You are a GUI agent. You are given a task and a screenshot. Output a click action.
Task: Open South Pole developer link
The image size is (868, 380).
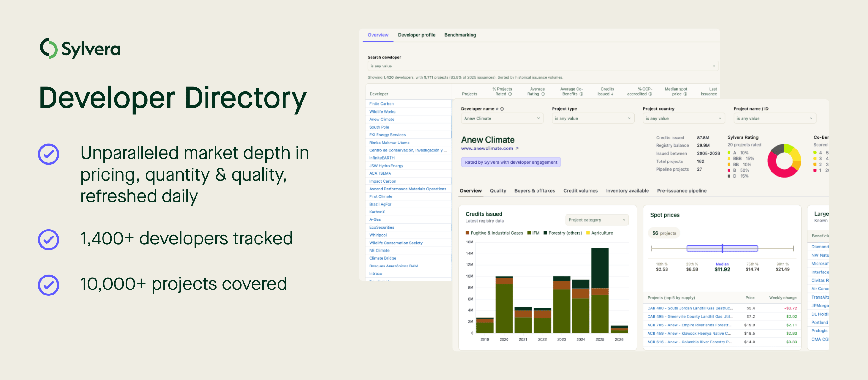[379, 127]
